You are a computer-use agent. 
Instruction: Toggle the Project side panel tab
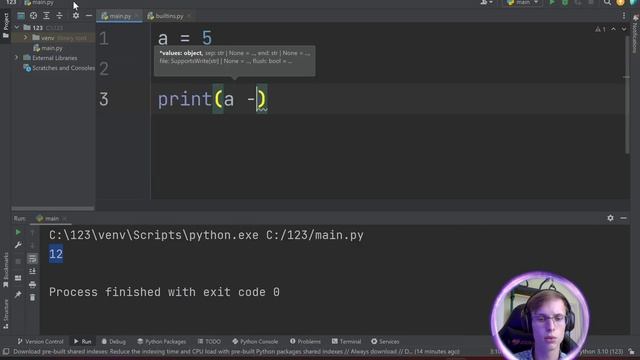click(5, 25)
